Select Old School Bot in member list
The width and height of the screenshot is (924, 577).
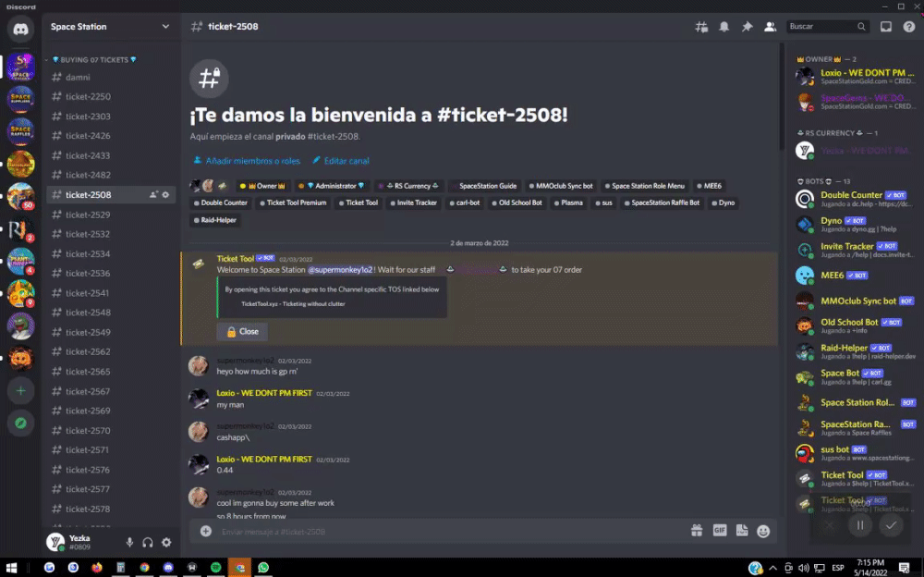[x=855, y=325]
